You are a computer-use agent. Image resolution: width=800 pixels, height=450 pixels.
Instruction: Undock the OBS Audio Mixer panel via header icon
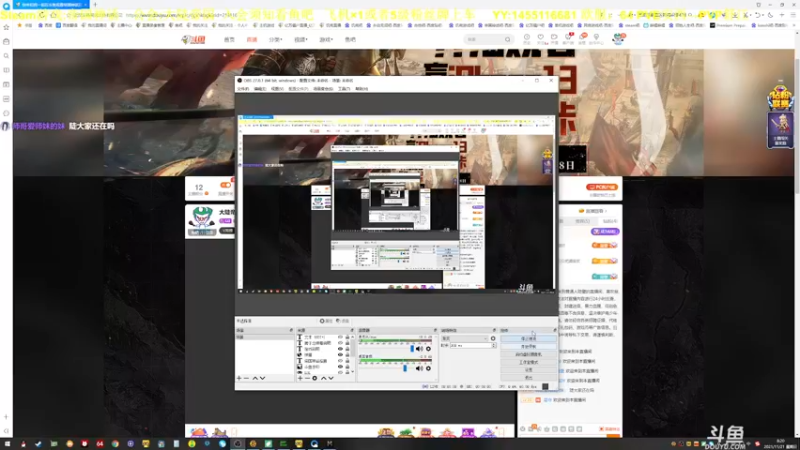click(x=435, y=331)
